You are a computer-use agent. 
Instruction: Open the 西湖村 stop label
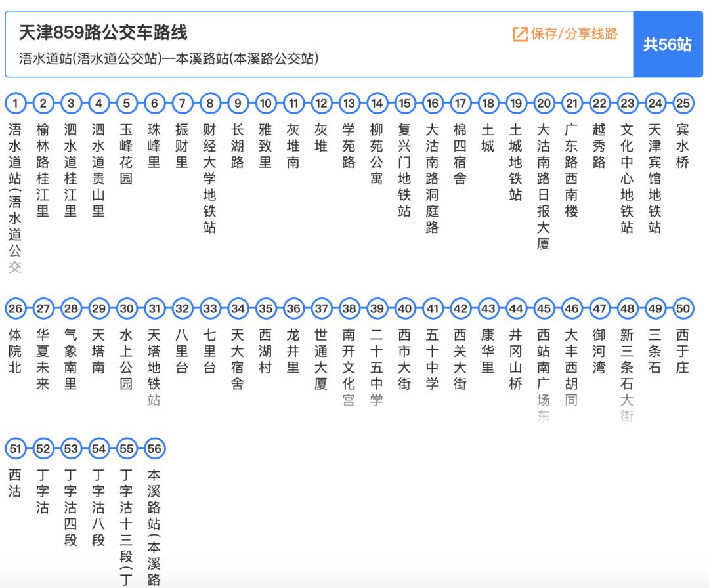click(x=265, y=350)
